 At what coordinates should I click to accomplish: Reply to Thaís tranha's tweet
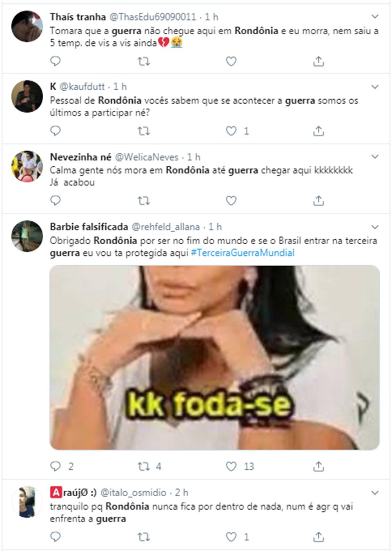click(x=55, y=61)
